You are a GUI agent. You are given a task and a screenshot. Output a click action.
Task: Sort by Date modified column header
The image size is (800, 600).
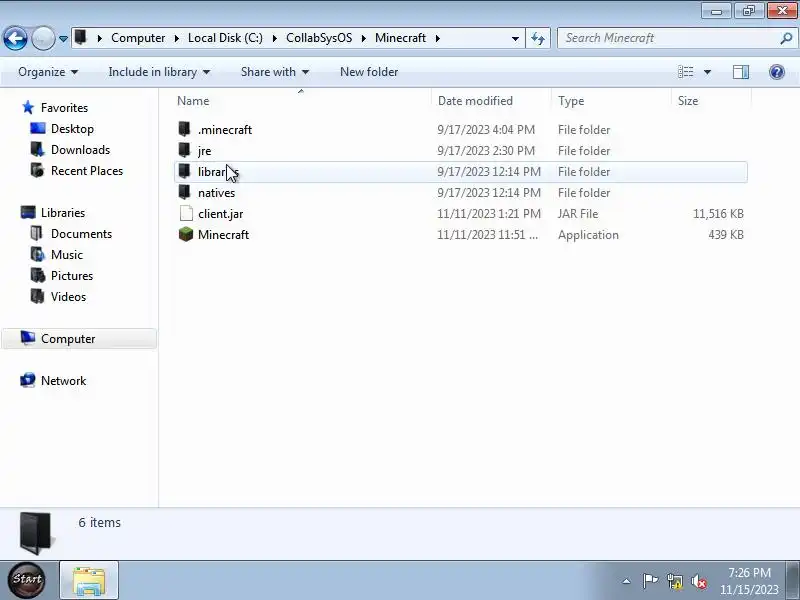[475, 101]
